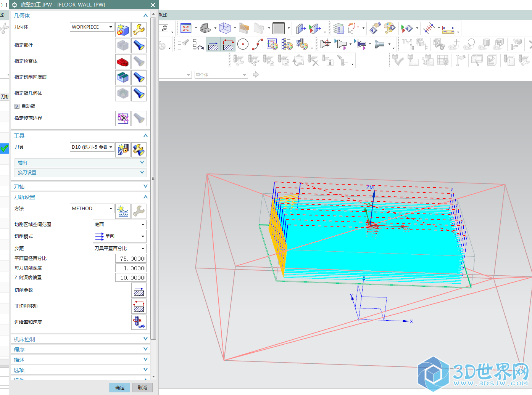532x395 pixels.
Task: Click the dialog settings gear icon
Action: point(15,5)
